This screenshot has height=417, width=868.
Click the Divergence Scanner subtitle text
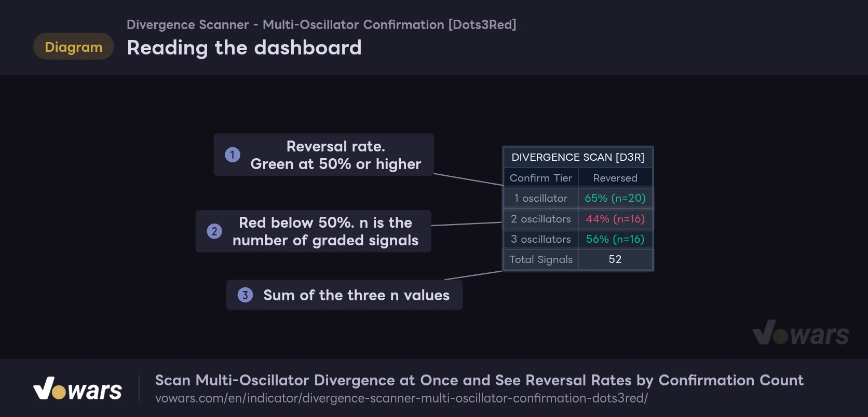click(x=321, y=24)
